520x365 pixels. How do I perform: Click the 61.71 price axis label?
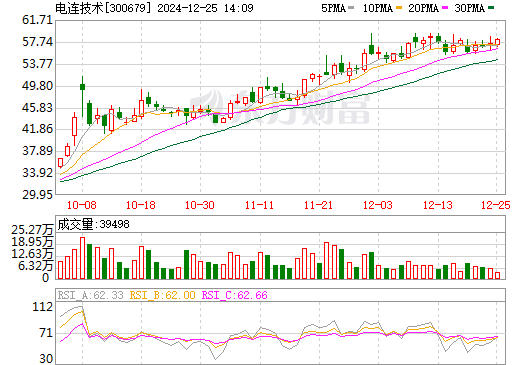tap(38, 20)
